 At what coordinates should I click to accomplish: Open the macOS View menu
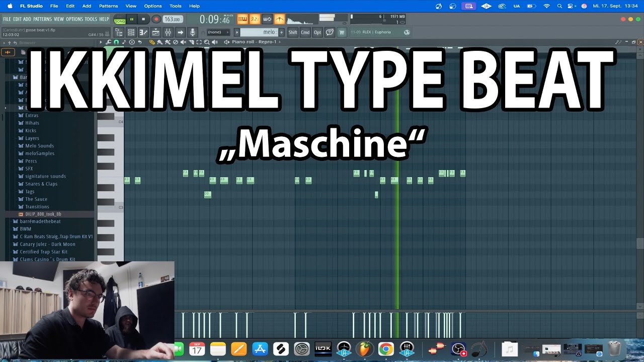(131, 6)
